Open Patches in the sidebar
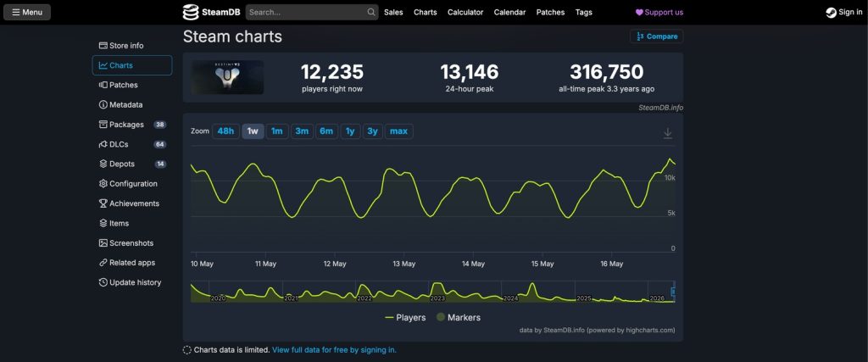The width and height of the screenshot is (868, 362). [131, 85]
